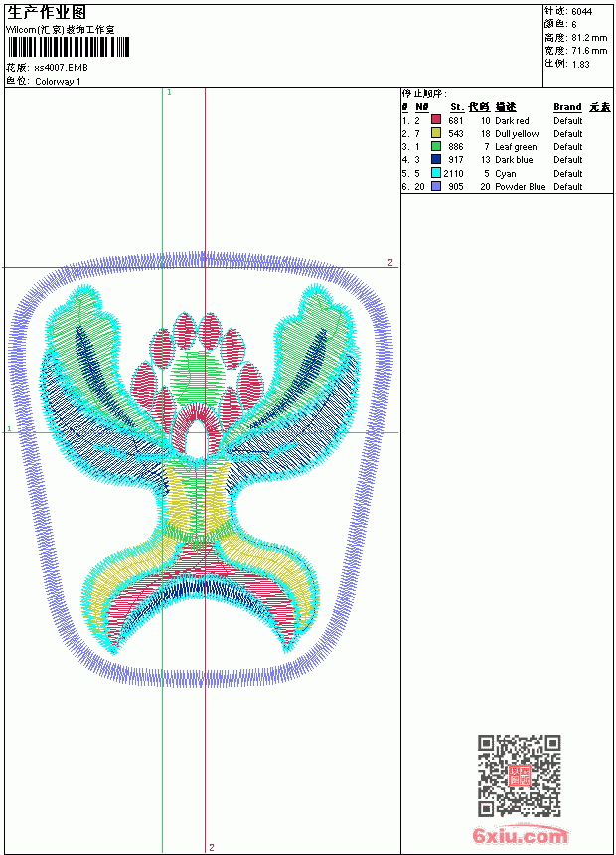This screenshot has width=616, height=855.
Task: Click the height value 81.2 mm
Action: [589, 38]
